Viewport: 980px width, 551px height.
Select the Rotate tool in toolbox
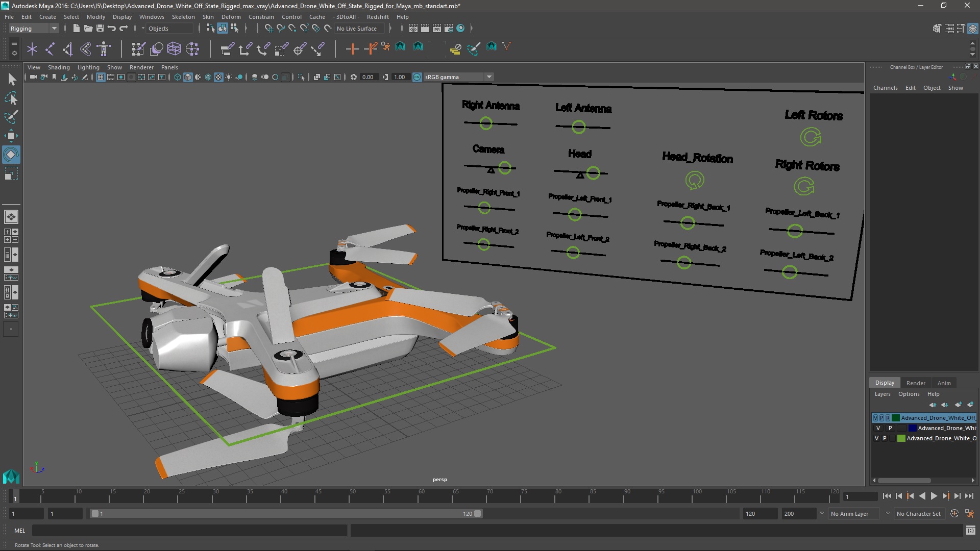point(11,154)
